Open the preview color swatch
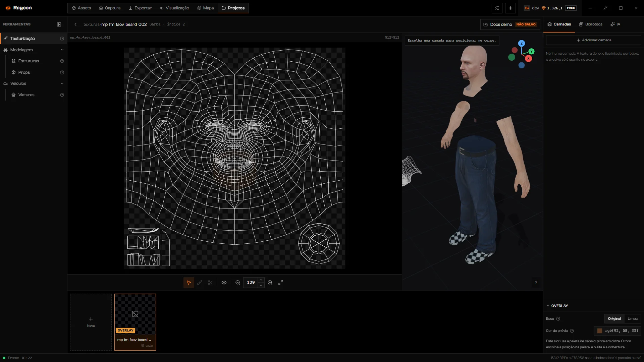644x362 pixels. pyautogui.click(x=600, y=331)
